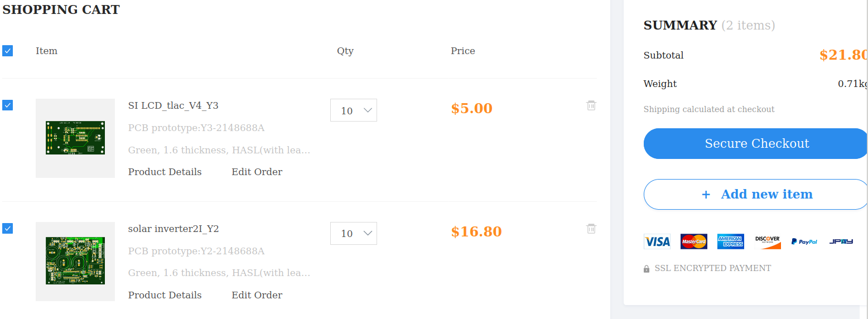
Task: Click the MasterCard payment icon
Action: coord(693,241)
